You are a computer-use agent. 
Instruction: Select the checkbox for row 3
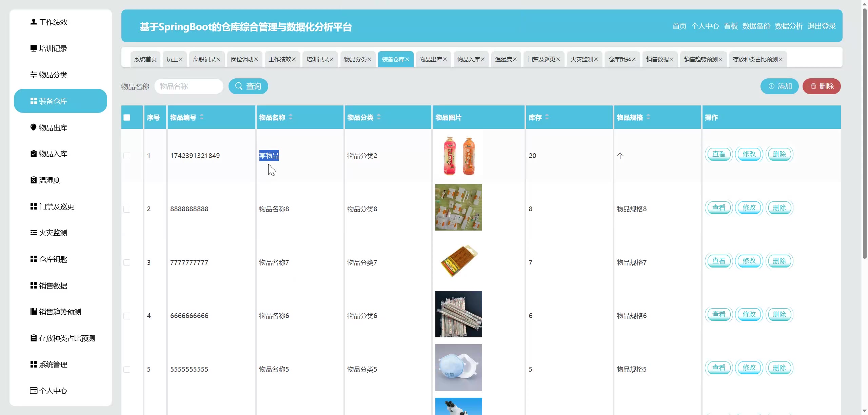pos(127,262)
